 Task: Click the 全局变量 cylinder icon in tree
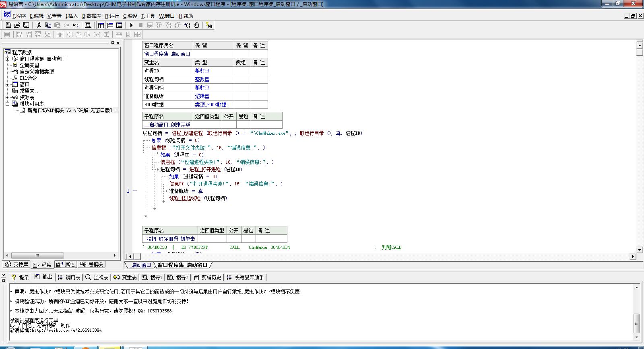point(15,65)
